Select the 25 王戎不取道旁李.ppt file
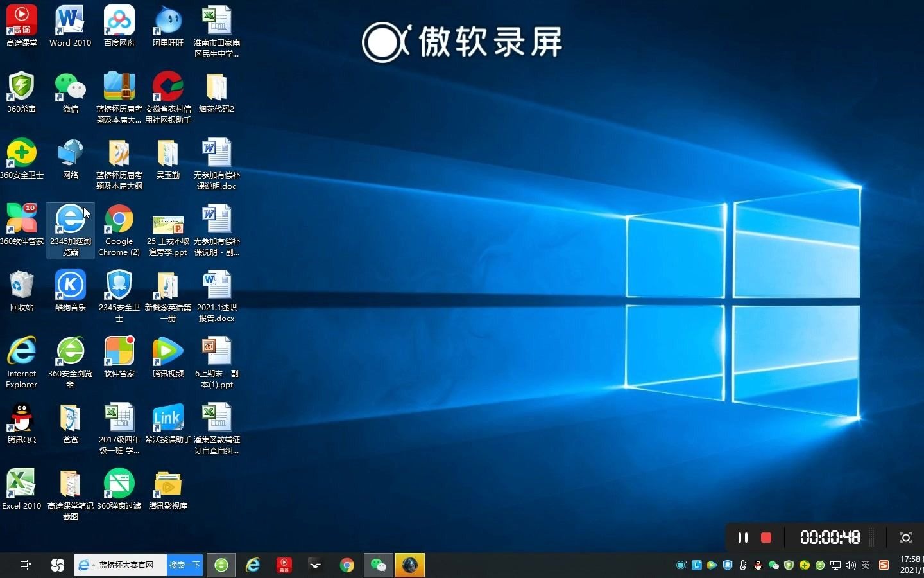This screenshot has height=578, width=924. [168, 235]
